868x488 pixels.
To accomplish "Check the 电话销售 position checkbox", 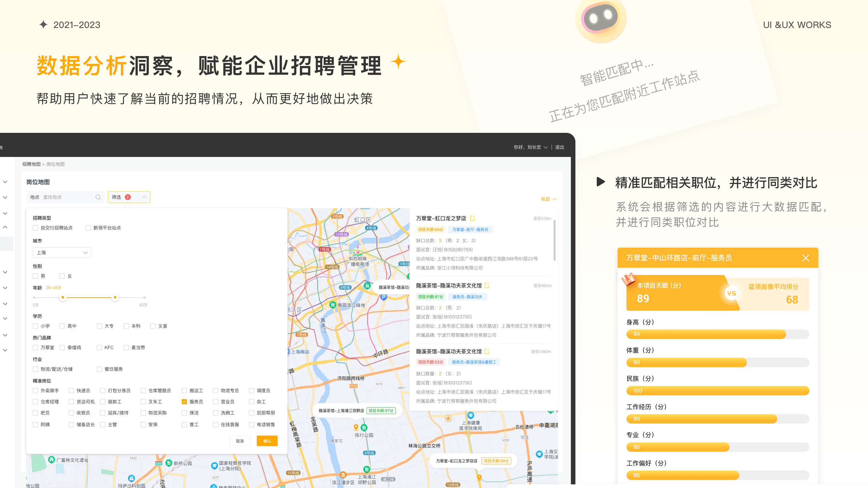I will [251, 425].
